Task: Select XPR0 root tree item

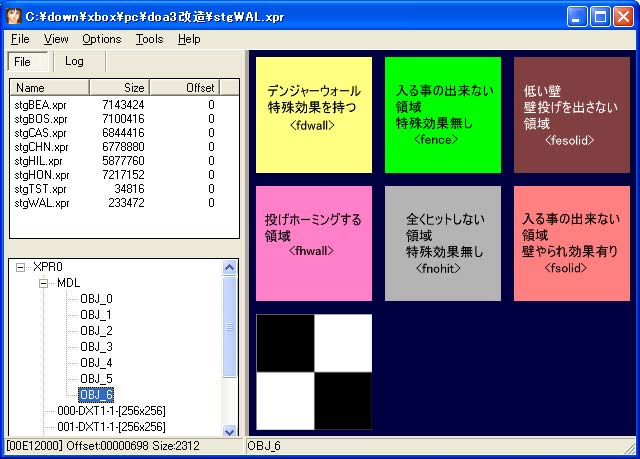Action: [x=48, y=267]
